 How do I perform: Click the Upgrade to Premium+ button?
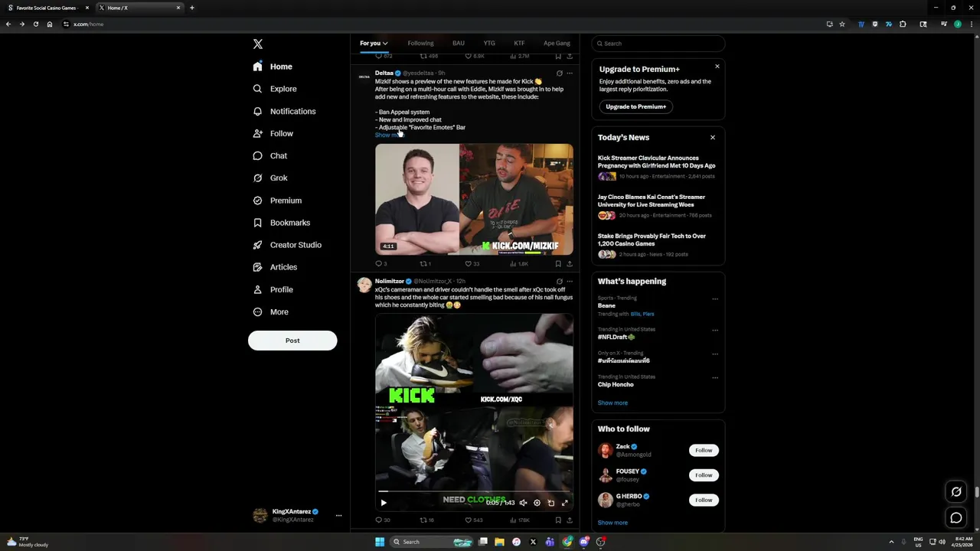click(635, 106)
